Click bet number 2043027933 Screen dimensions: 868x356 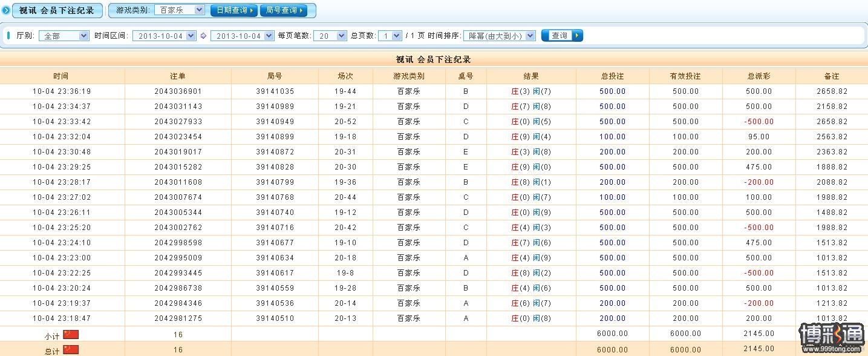(x=178, y=122)
